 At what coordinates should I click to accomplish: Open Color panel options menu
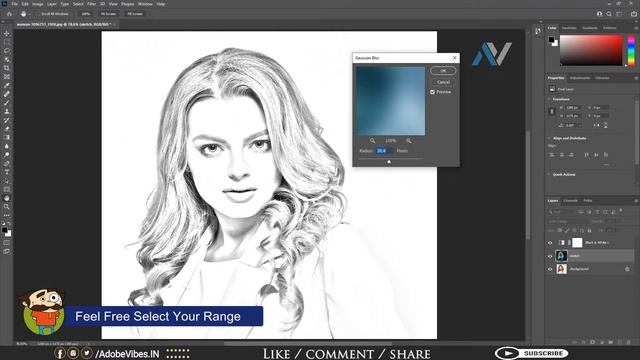click(636, 28)
